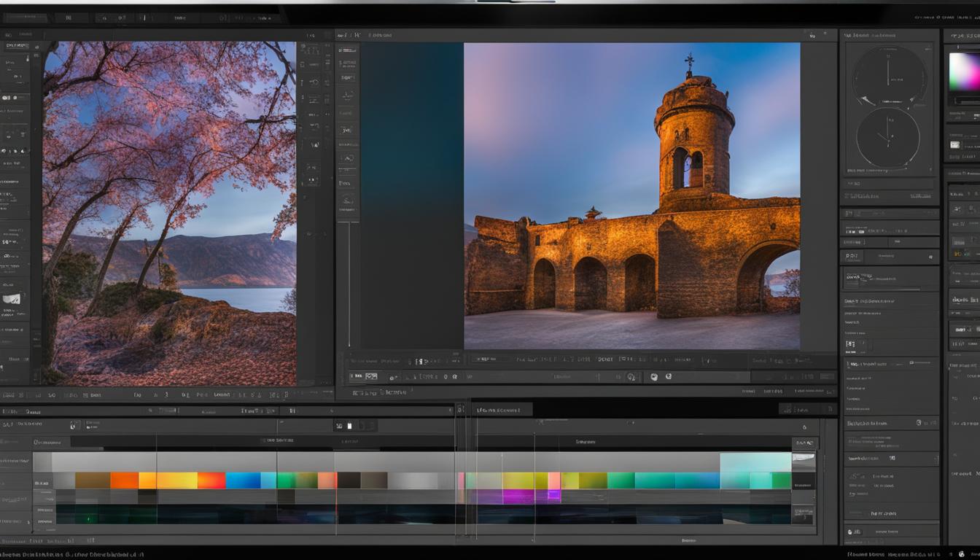Screen dimensions: 980x560
Task: Click the first round icon under the castle preview
Action: [x=654, y=377]
